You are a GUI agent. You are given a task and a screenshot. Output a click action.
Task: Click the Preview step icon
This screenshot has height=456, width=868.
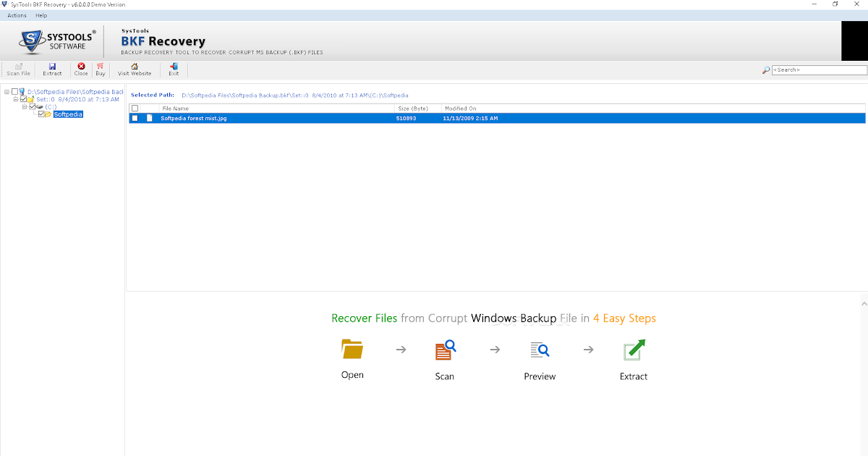540,350
